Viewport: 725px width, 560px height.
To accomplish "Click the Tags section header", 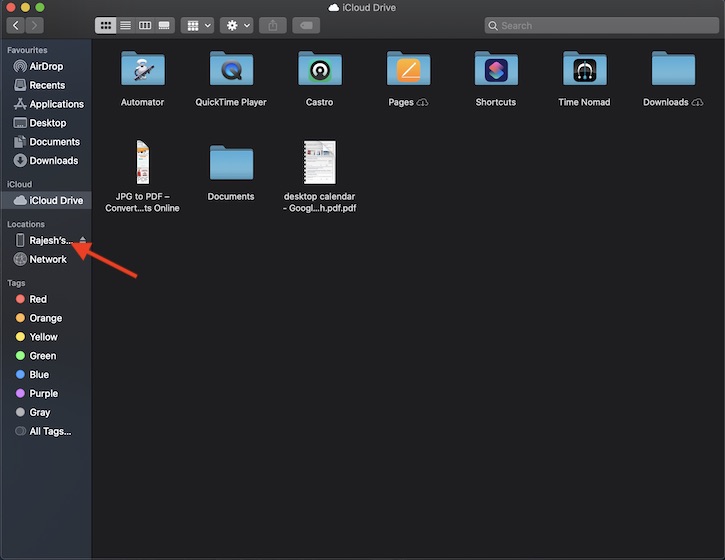I will click(x=16, y=283).
